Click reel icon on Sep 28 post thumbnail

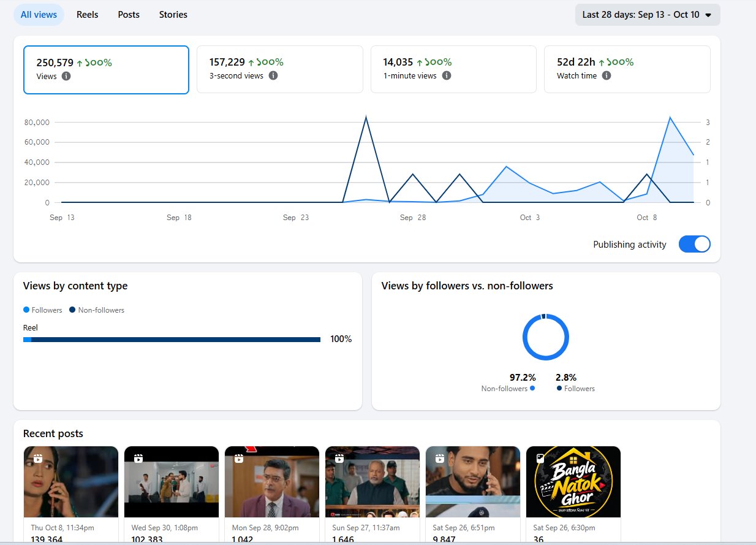click(x=239, y=458)
